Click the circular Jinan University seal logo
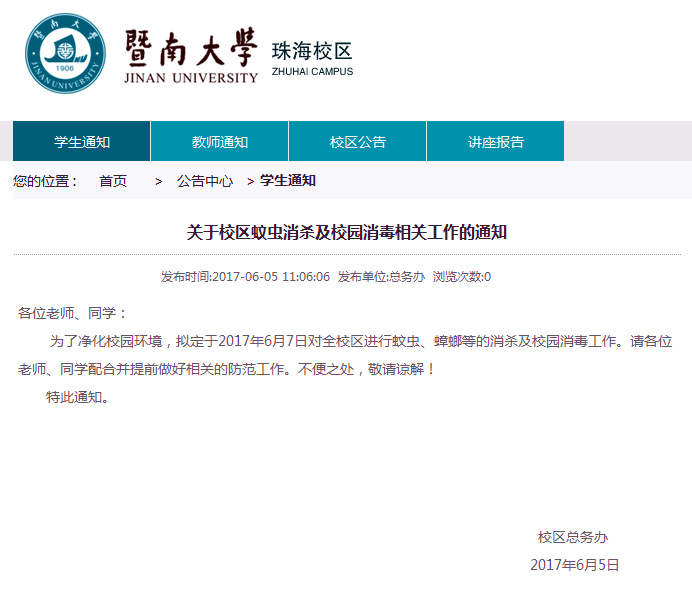 (x=65, y=54)
